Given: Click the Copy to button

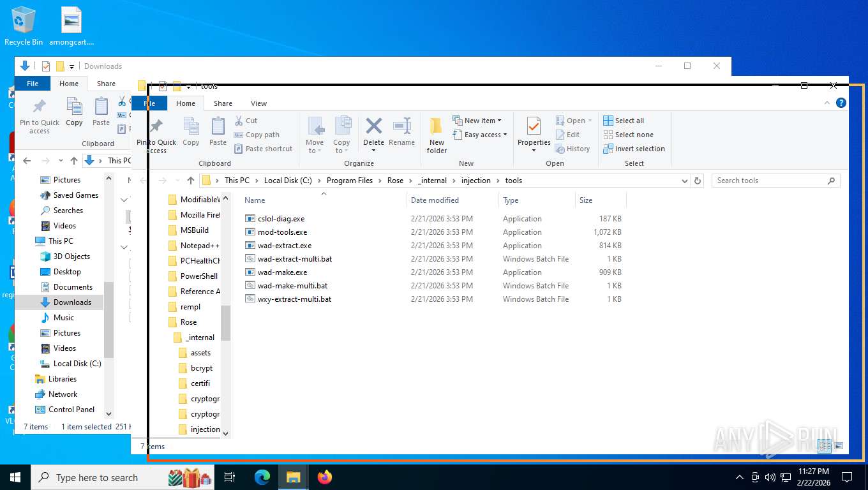Looking at the screenshot, I should click(x=341, y=135).
